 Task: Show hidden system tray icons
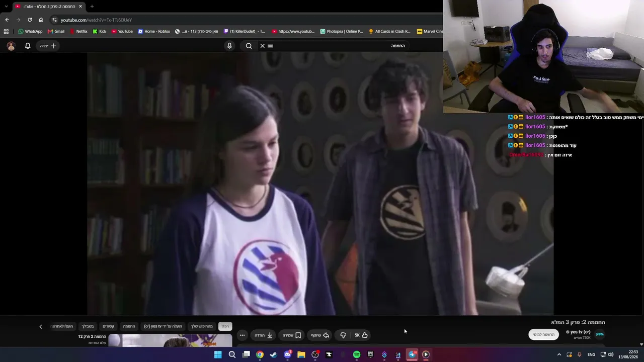pyautogui.click(x=558, y=354)
